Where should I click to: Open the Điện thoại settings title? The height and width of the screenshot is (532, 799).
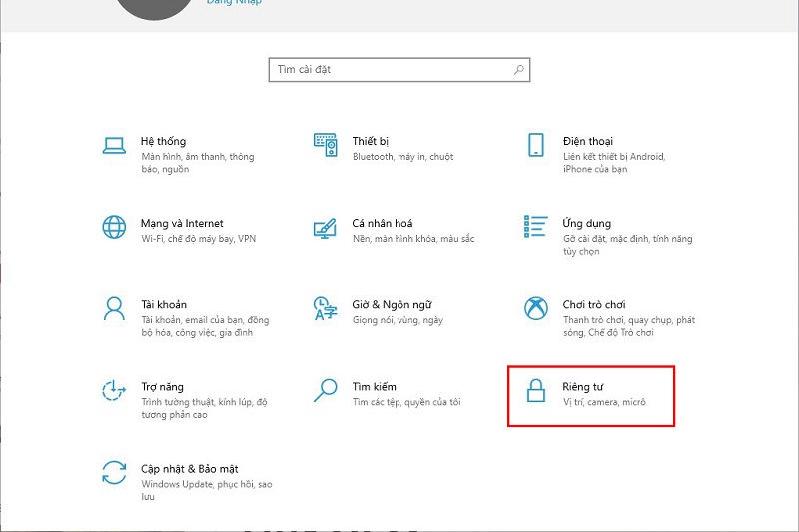pos(588,141)
